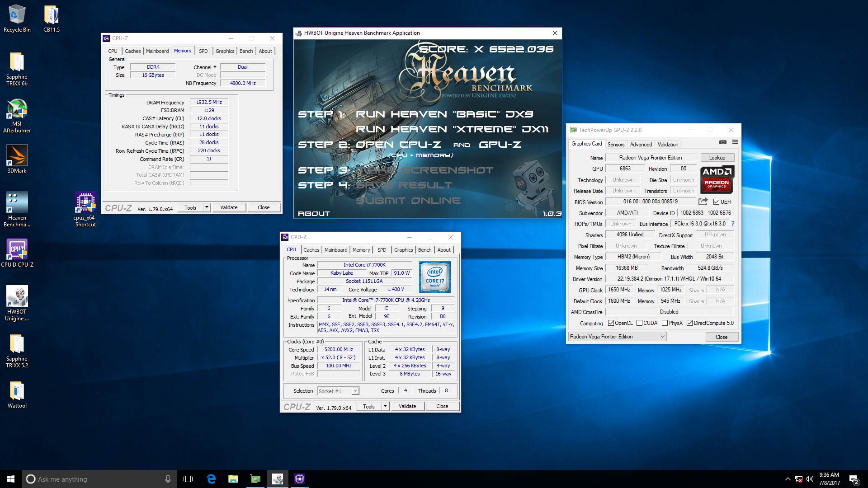The width and height of the screenshot is (868, 488).
Task: Launch Microsoft Edge from taskbar
Action: (x=211, y=479)
